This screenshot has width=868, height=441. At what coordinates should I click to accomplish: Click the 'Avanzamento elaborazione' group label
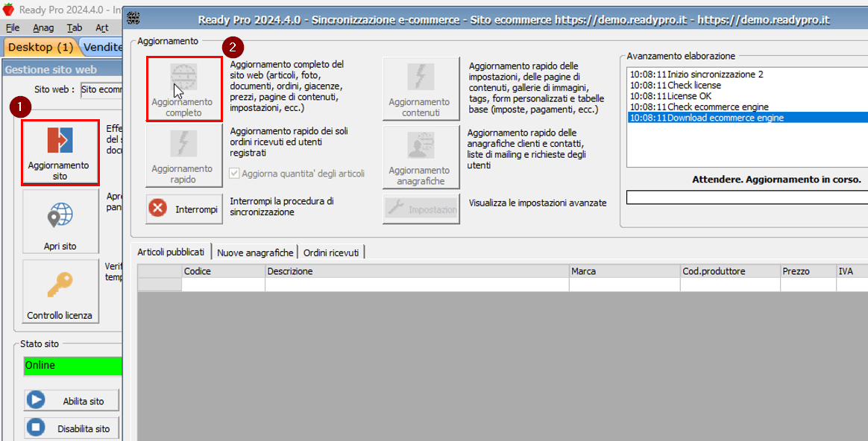[681, 56]
